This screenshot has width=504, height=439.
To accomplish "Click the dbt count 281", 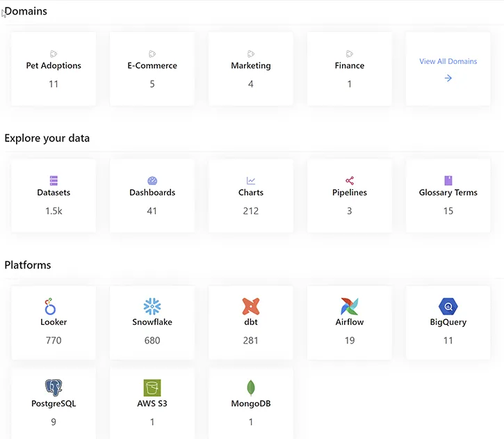I will pyautogui.click(x=251, y=340).
